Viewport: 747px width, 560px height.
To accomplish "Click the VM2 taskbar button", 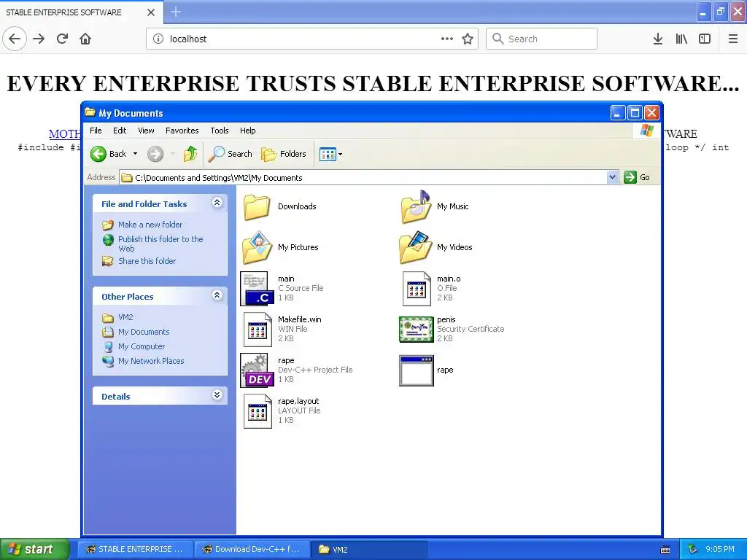I will pyautogui.click(x=368, y=549).
